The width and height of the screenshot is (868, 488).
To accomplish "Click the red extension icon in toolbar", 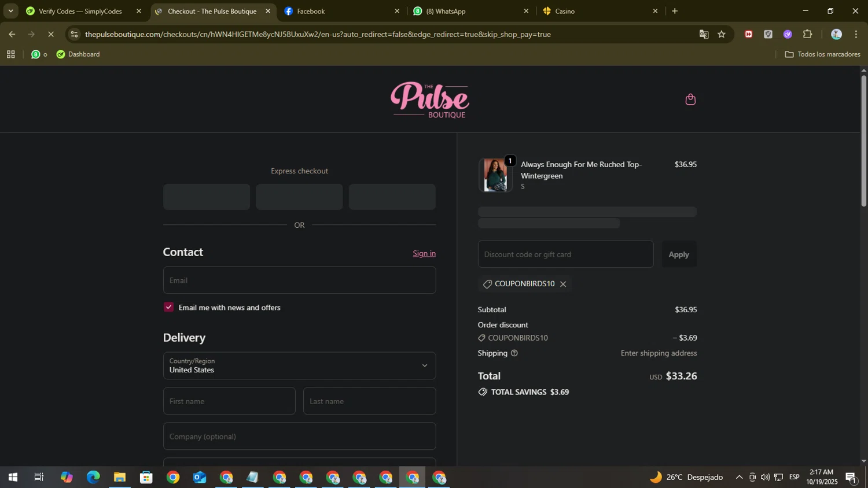I will click(748, 34).
